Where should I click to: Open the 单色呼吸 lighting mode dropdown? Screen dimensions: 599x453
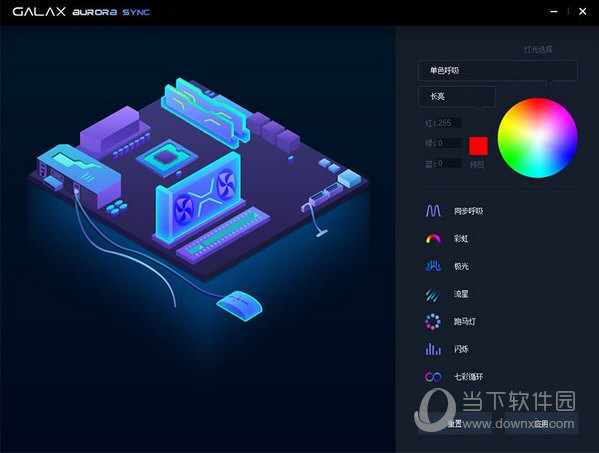[x=498, y=71]
